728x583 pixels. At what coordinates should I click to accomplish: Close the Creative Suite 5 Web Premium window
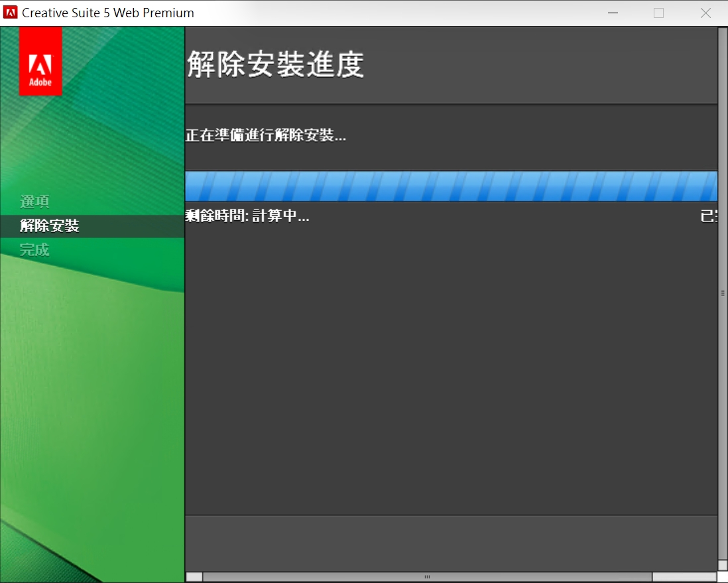705,13
